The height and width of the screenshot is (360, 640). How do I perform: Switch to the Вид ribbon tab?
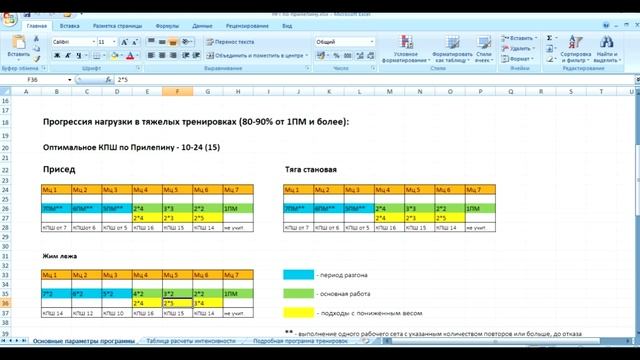(287, 26)
